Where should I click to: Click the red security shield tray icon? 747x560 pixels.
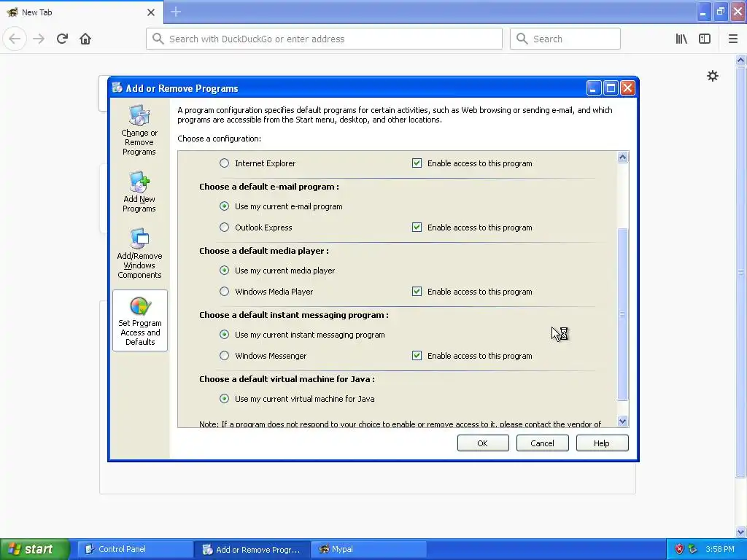tap(679, 549)
